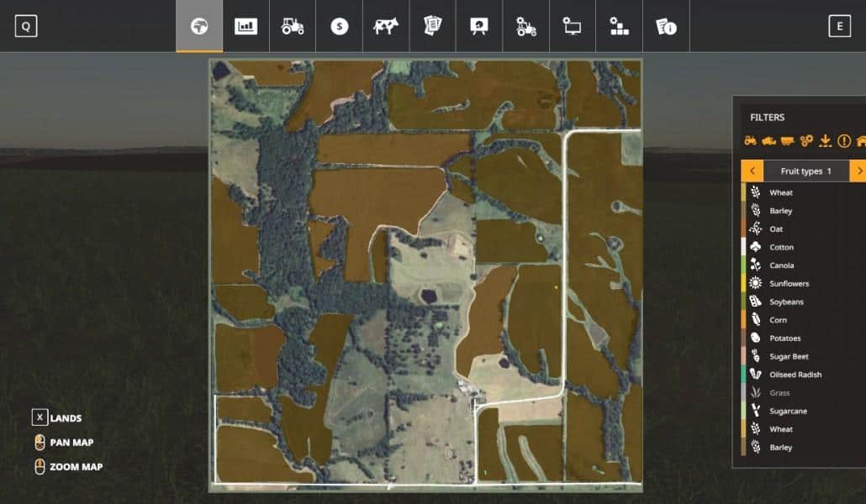
Task: Open the Animals cow tab
Action: click(386, 26)
